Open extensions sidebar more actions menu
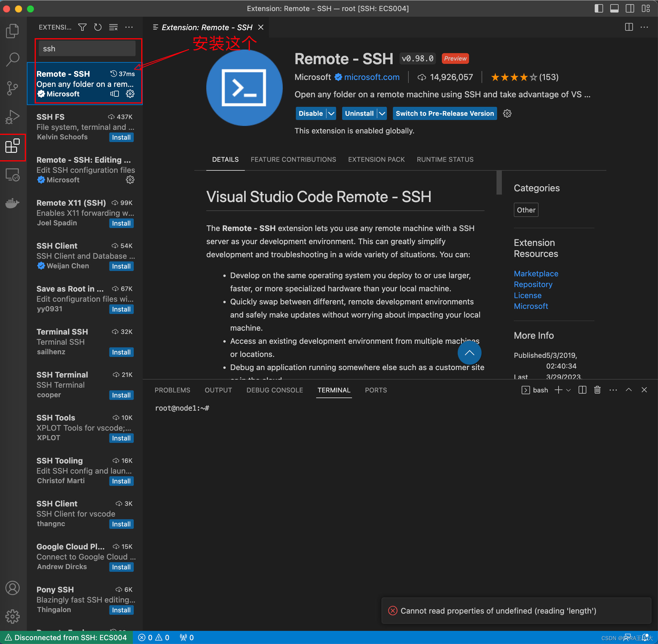Viewport: 658px width, 644px height. [129, 27]
